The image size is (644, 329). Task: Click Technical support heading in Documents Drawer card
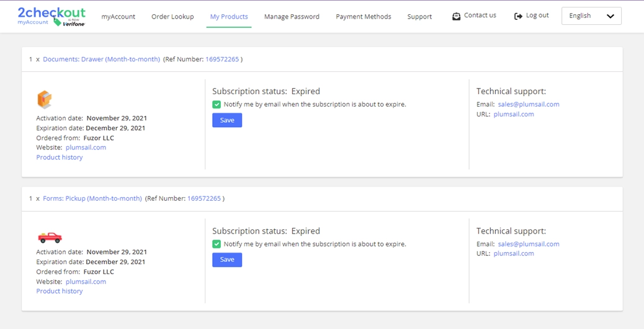[511, 92]
